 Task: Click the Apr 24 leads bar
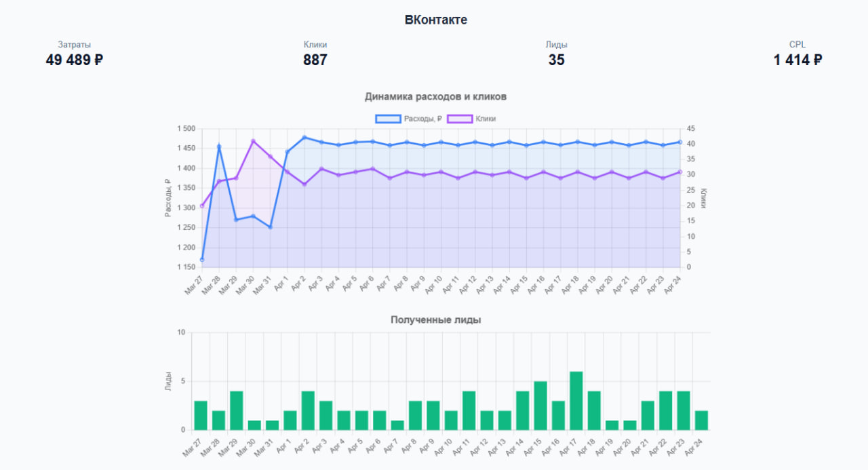[701, 420]
